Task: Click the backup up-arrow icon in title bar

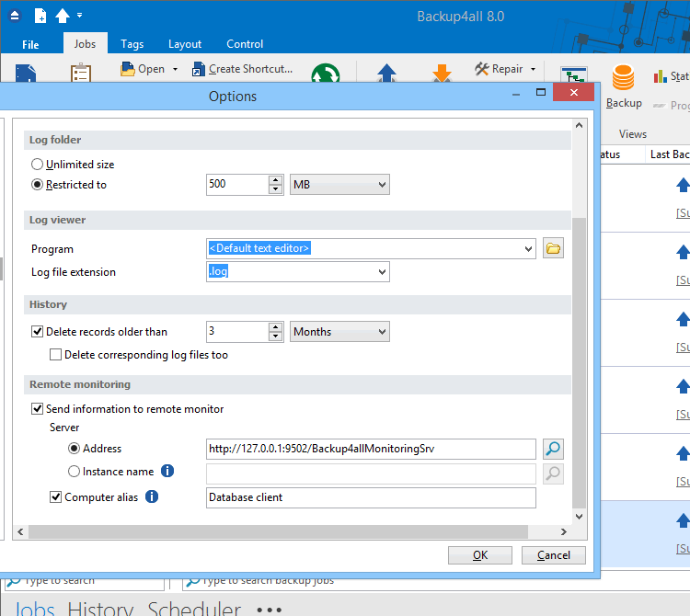Action: point(62,16)
